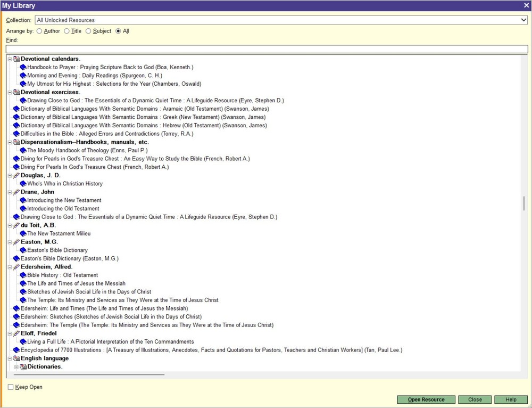
Task: Click the author pen icon beside Easton, M.G.
Action: pos(16,242)
